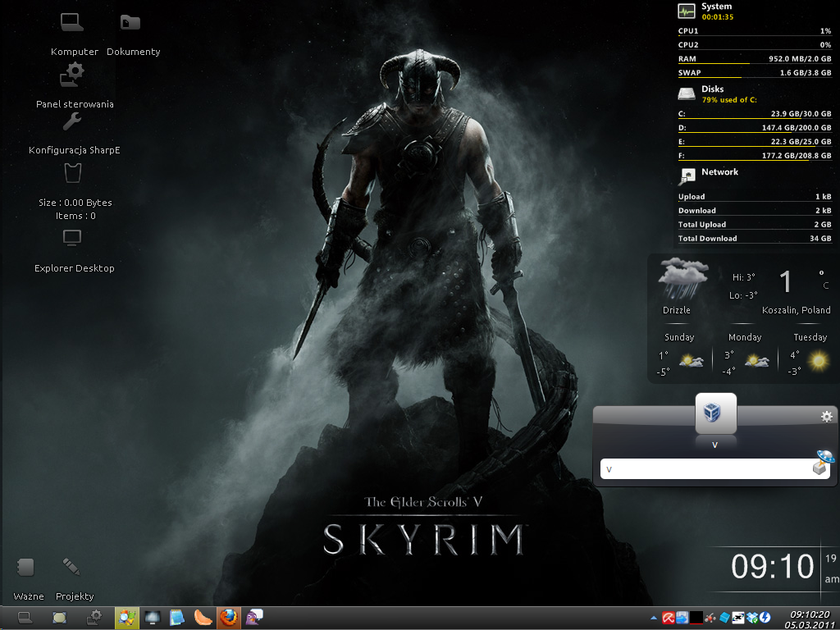This screenshot has width=840, height=630.
Task: Open the blue notepad taskbar icon
Action: pyautogui.click(x=177, y=619)
